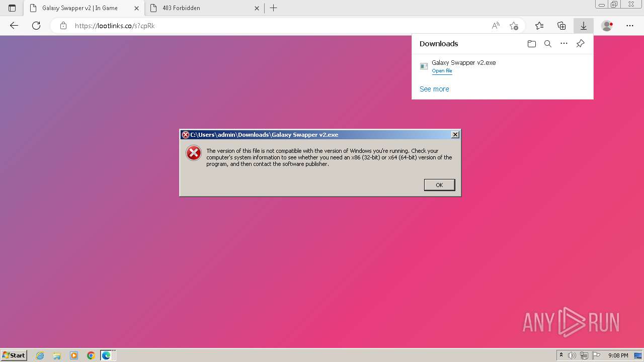This screenshot has width=644, height=362.
Task: Launch Google Chrome from taskbar
Action: pyautogui.click(x=91, y=355)
